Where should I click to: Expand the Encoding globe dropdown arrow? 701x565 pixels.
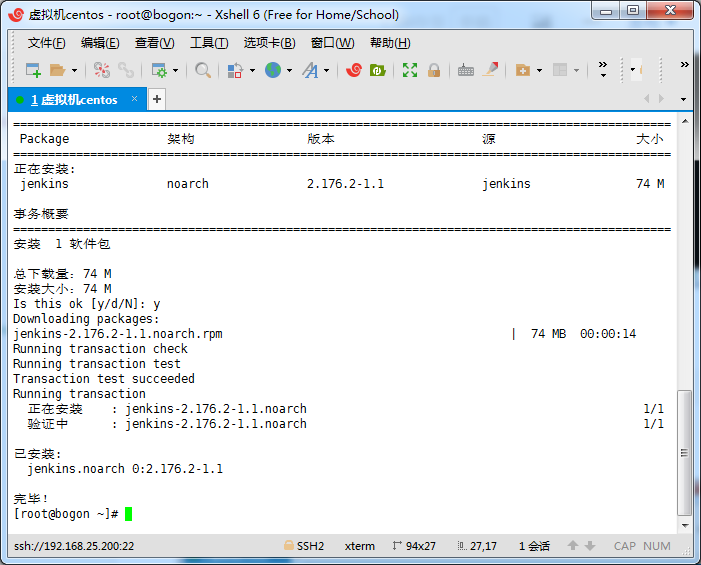point(289,70)
